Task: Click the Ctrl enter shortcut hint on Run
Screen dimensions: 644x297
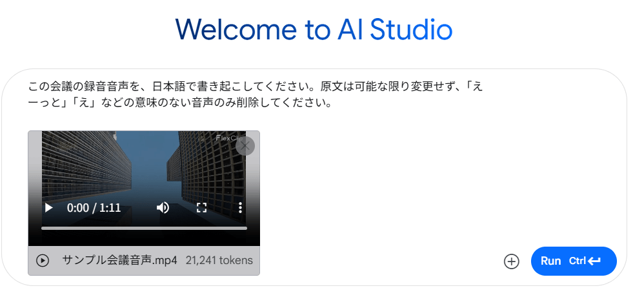Action: [585, 261]
